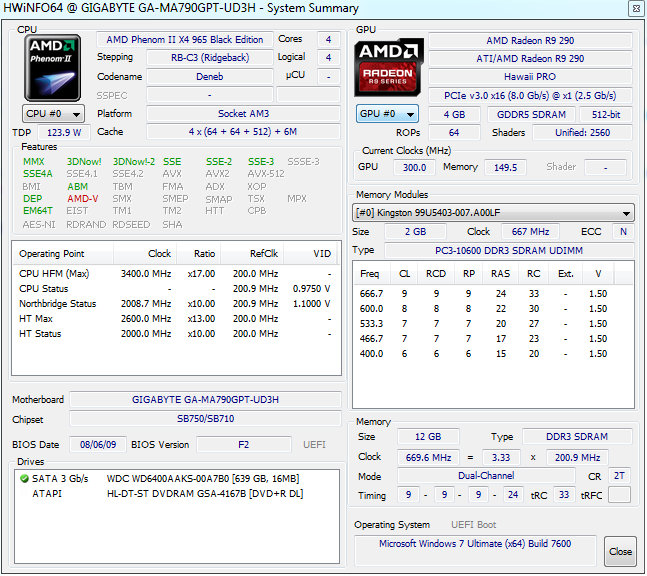Expand the Kingston memory module dropdown
The width and height of the screenshot is (647, 576).
(x=493, y=213)
